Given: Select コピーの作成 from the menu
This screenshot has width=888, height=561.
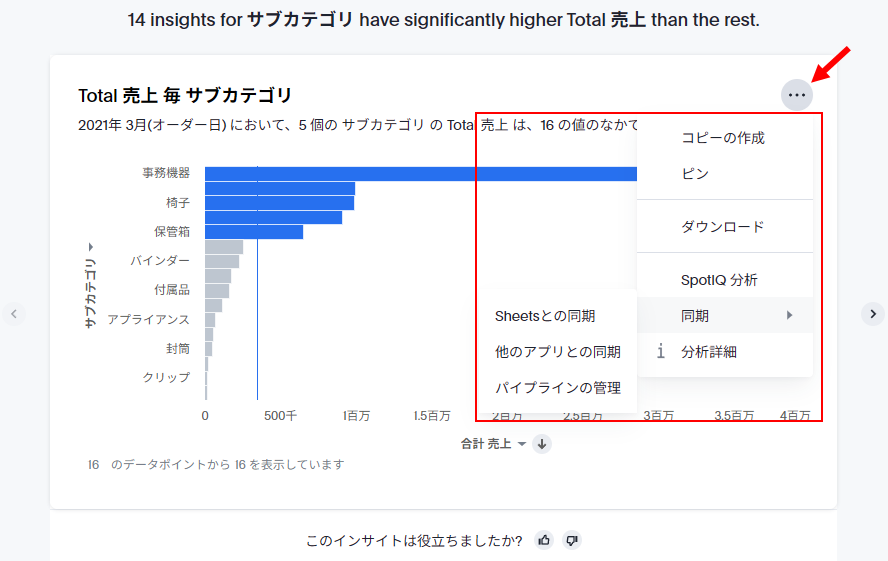Looking at the screenshot, I should (x=722, y=138).
